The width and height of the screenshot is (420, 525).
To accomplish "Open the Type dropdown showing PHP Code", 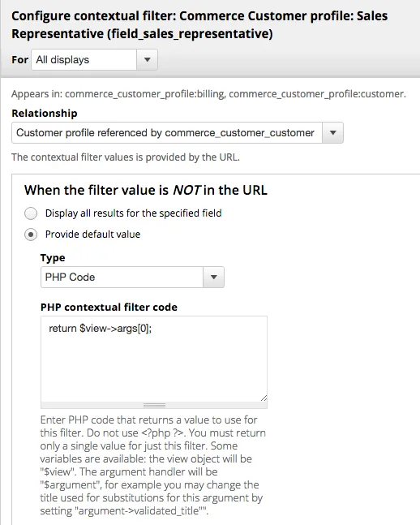I will coord(132,277).
